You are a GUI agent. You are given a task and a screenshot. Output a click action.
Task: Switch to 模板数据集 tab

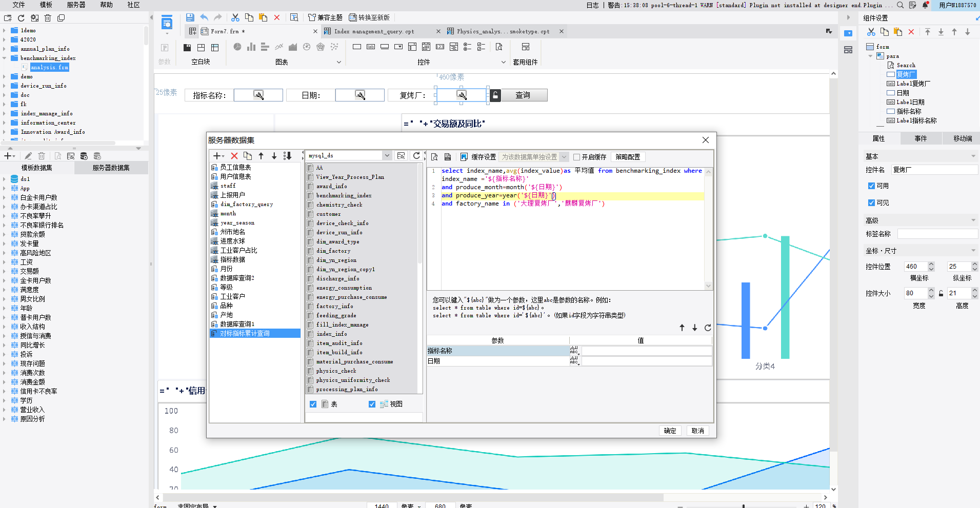pyautogui.click(x=37, y=168)
